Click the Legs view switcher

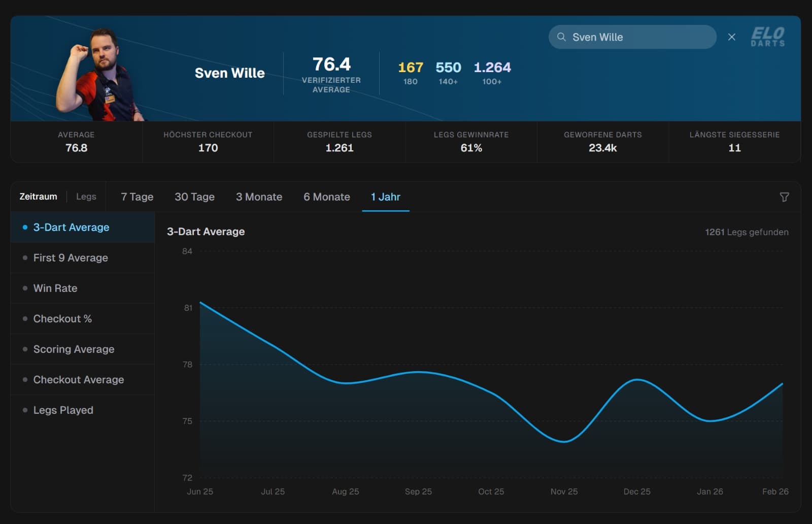[86, 196]
